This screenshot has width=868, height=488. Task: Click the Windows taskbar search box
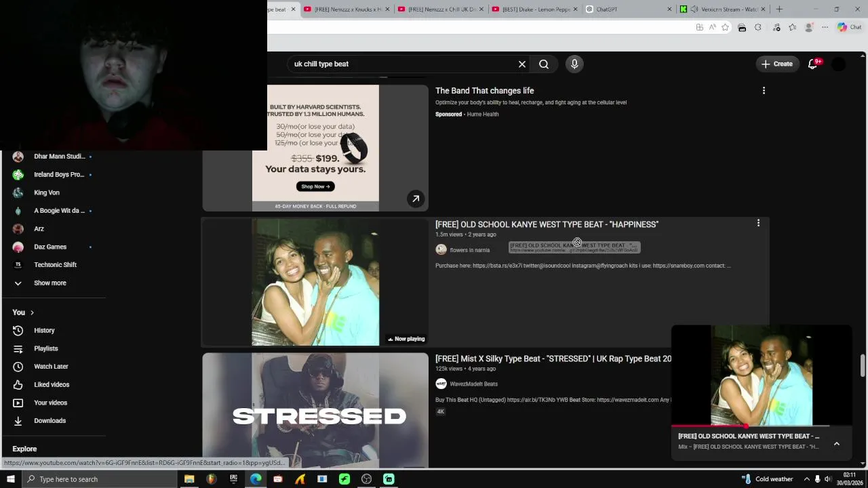[99, 479]
